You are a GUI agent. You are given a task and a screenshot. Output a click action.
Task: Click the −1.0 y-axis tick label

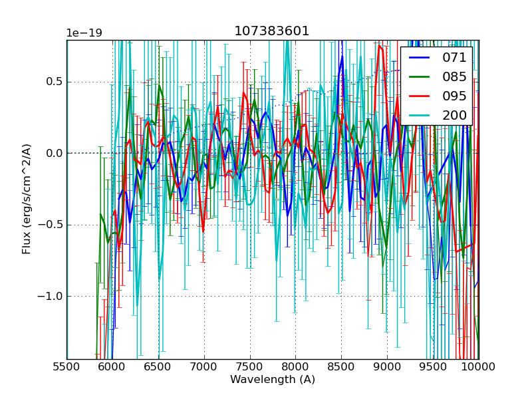(51, 296)
